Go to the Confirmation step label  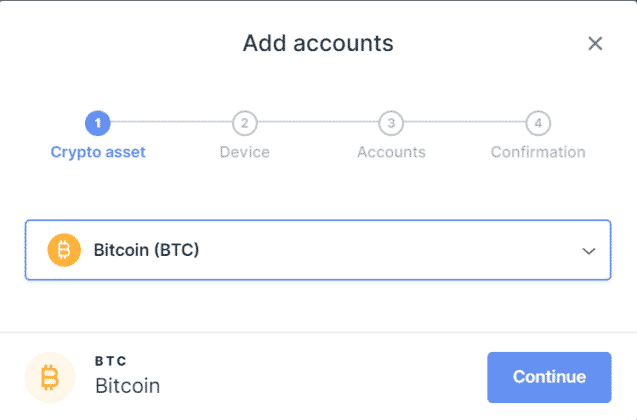point(538,152)
